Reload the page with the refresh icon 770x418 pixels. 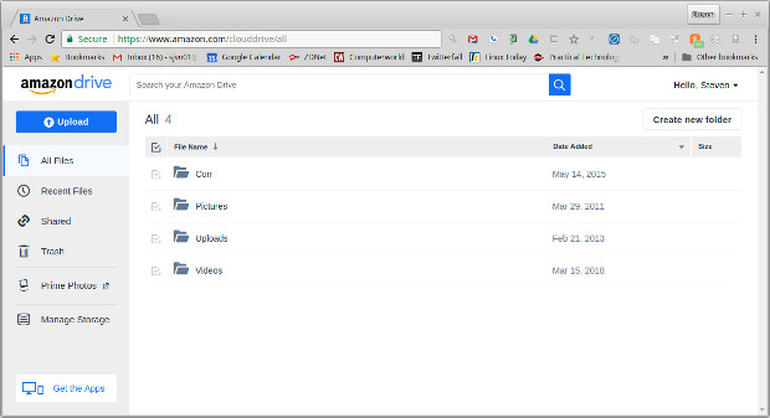pos(50,39)
